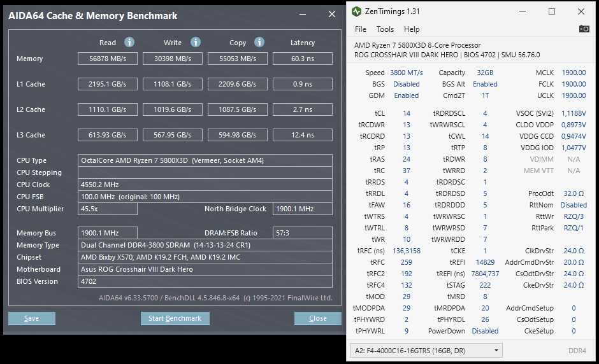Click Motherboard field Asus ROG Crosshair
The width and height of the screenshot is (599, 364).
(205, 269)
